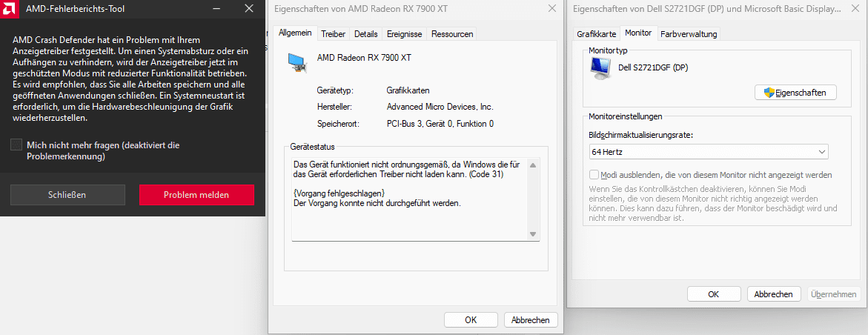Enable 'Mich nicht mehr fragen' checkbox

point(16,145)
